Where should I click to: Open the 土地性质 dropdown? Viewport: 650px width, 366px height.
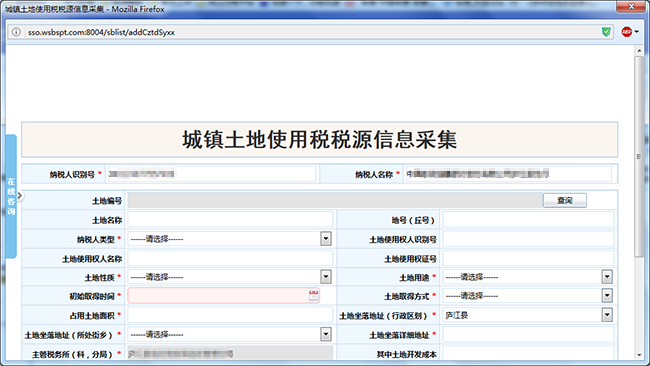(x=230, y=277)
